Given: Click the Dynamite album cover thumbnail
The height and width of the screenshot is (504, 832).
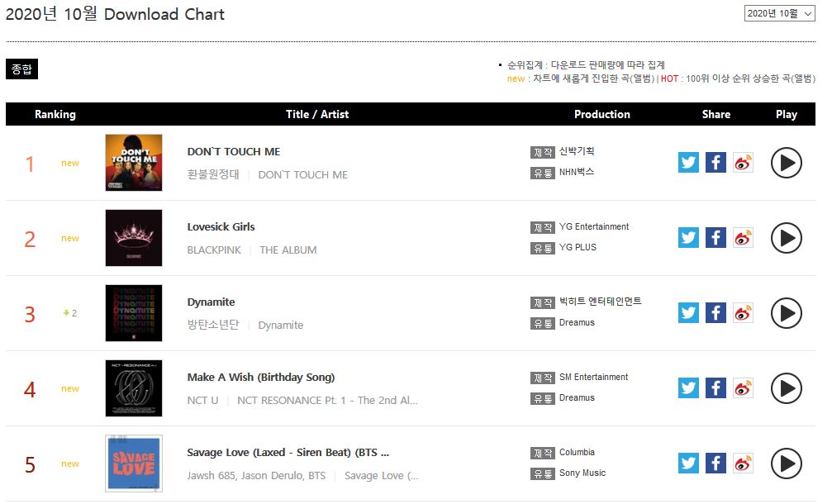Looking at the screenshot, I should tap(134, 313).
